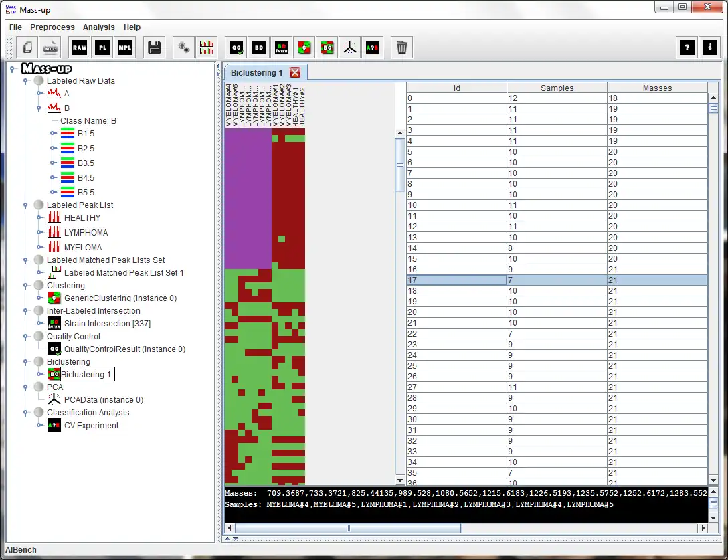Screen dimensions: 728x560
Task: Expand the HEALTHY peak list node
Action: pyautogui.click(x=39, y=218)
